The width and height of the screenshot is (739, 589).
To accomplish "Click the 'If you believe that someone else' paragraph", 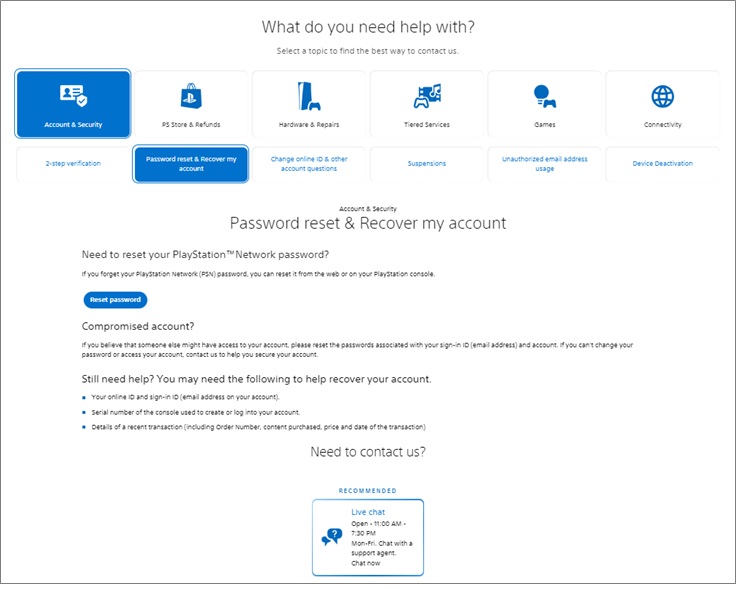I will [x=357, y=350].
